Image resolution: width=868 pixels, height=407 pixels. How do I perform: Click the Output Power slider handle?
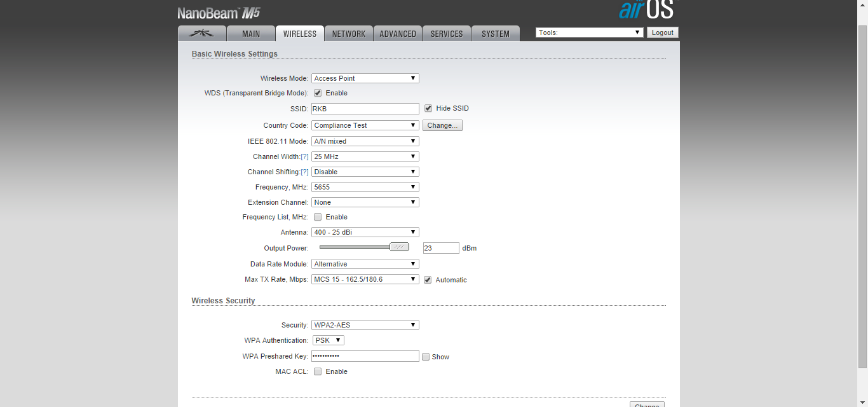[x=399, y=247]
